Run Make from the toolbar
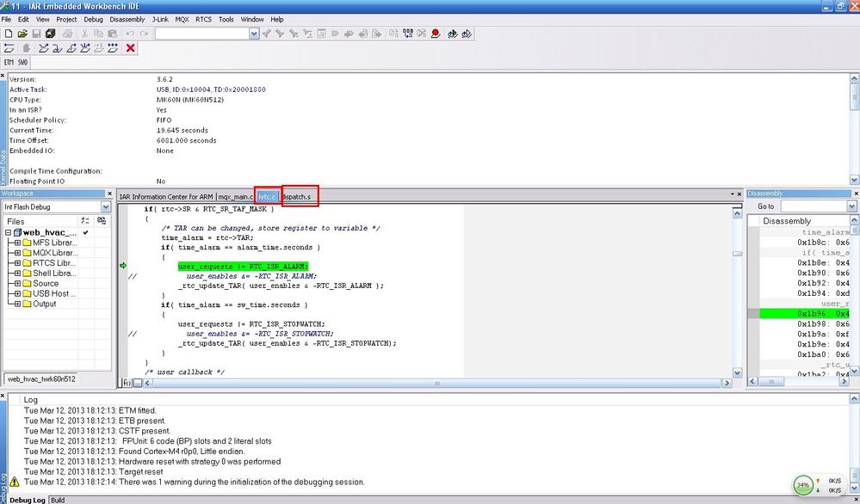The width and height of the screenshot is (860, 504). (x=407, y=34)
